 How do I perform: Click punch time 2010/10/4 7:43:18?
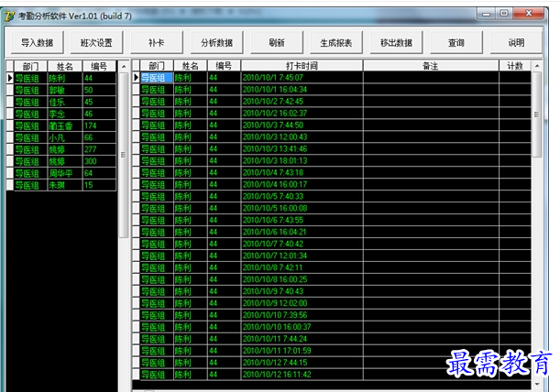273,172
